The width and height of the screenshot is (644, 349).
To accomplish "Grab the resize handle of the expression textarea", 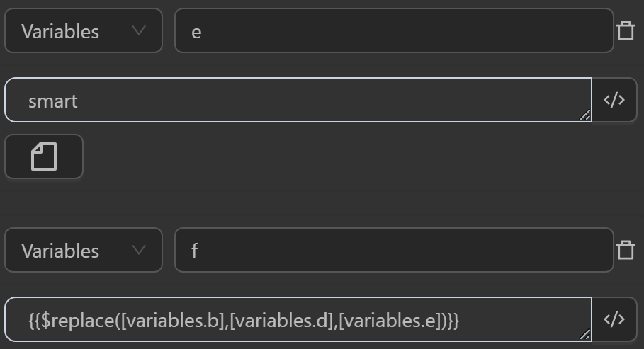I will coord(585,335).
